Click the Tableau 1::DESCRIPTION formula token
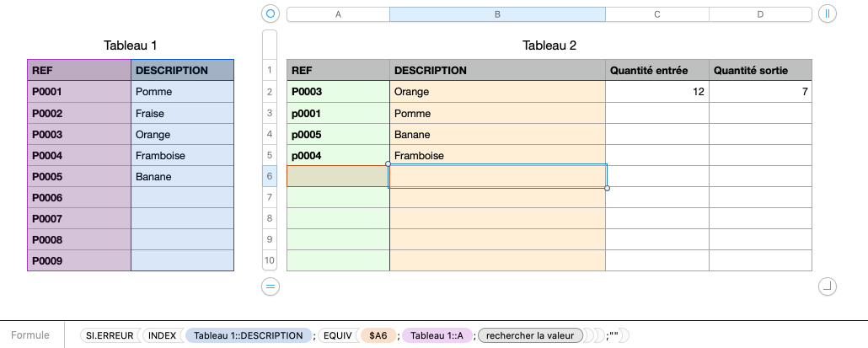The width and height of the screenshot is (868, 348). [248, 335]
